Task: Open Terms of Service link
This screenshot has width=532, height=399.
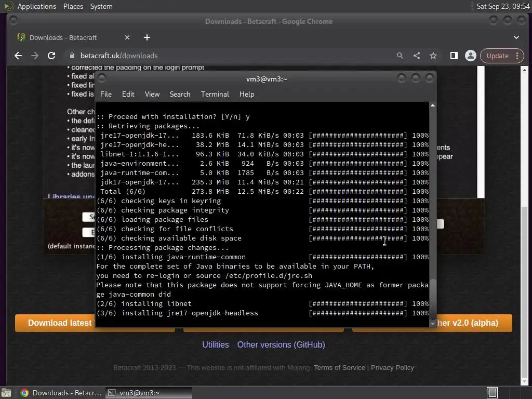Action: (339, 368)
